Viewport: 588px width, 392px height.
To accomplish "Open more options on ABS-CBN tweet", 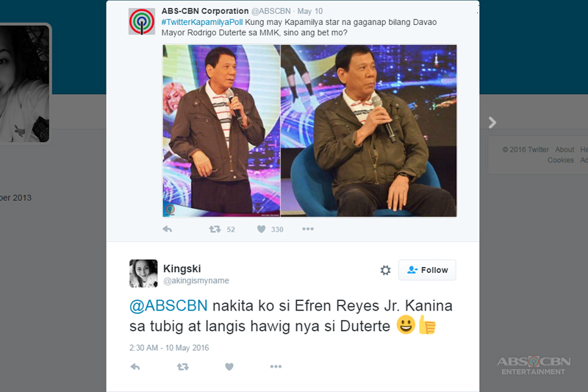I will click(x=308, y=229).
